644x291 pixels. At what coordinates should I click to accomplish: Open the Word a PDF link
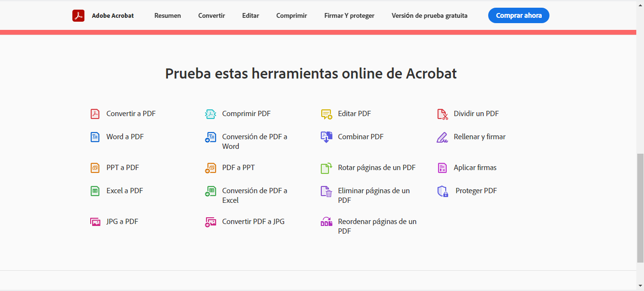point(125,137)
